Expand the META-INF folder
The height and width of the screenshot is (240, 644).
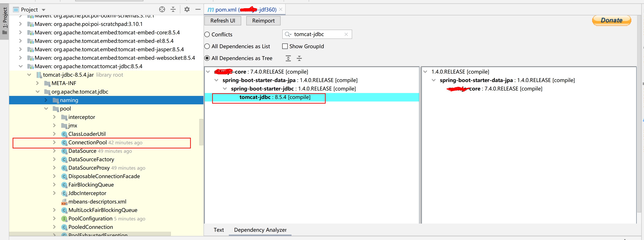click(37, 83)
